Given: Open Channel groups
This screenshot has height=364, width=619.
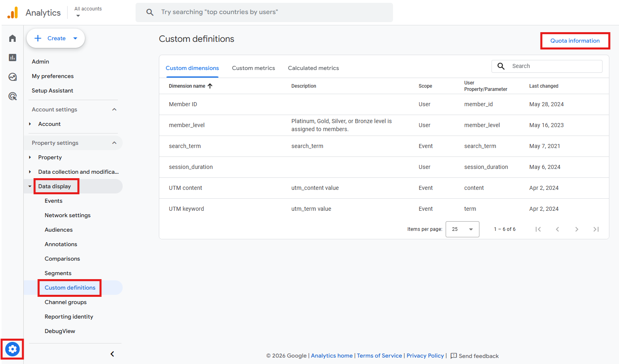Looking at the screenshot, I should (x=66, y=302).
